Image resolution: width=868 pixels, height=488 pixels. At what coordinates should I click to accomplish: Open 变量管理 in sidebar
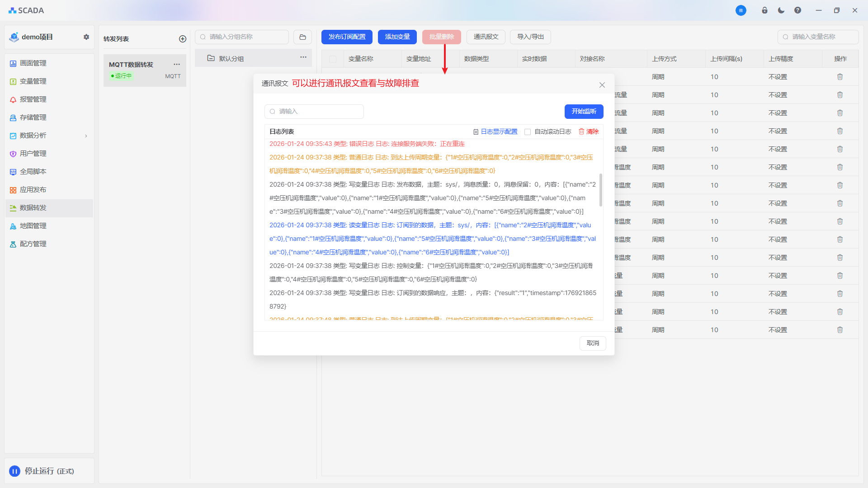33,81
